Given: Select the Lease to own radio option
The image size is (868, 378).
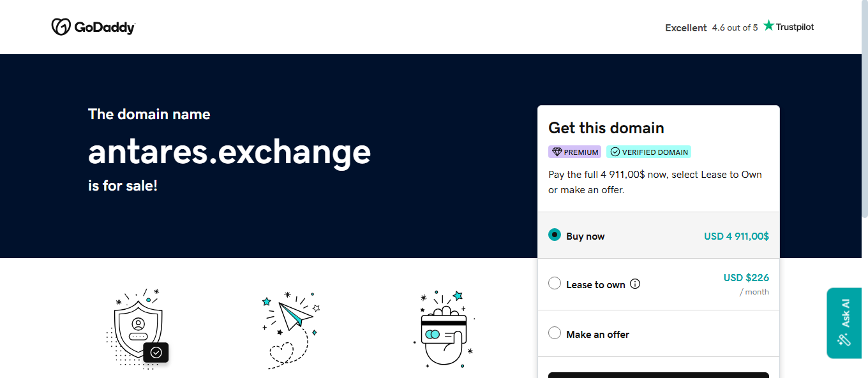Looking at the screenshot, I should coord(555,283).
